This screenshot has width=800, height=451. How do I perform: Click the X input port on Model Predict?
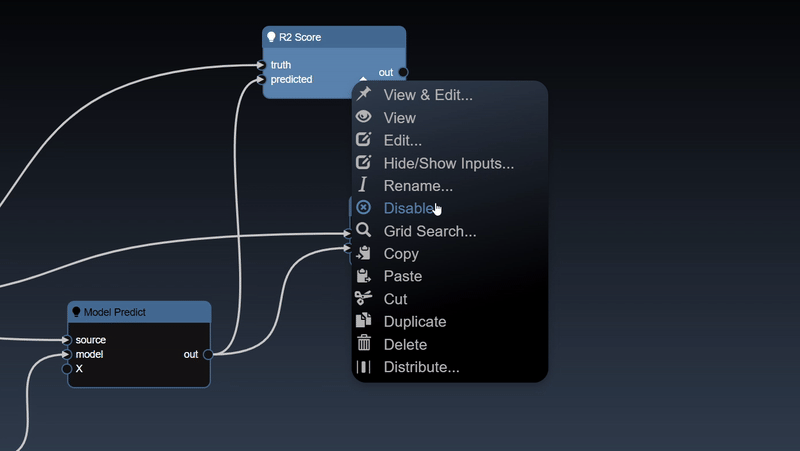pyautogui.click(x=67, y=368)
